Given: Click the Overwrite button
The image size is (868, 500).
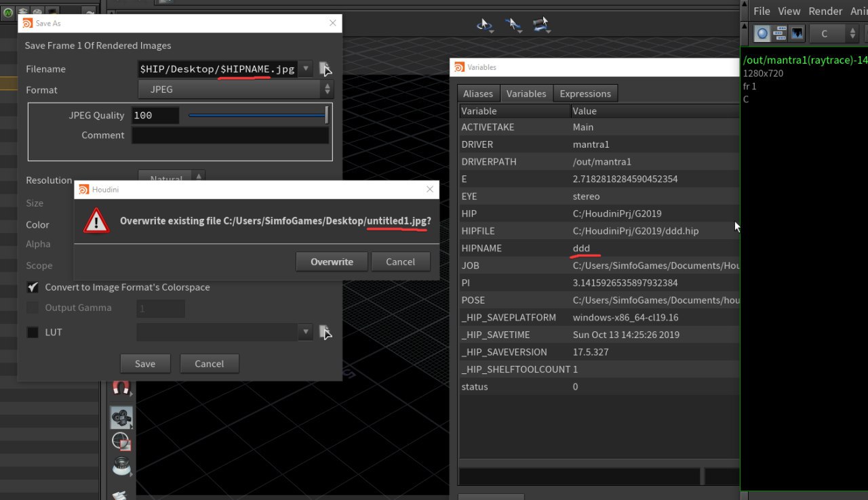Looking at the screenshot, I should (x=332, y=262).
